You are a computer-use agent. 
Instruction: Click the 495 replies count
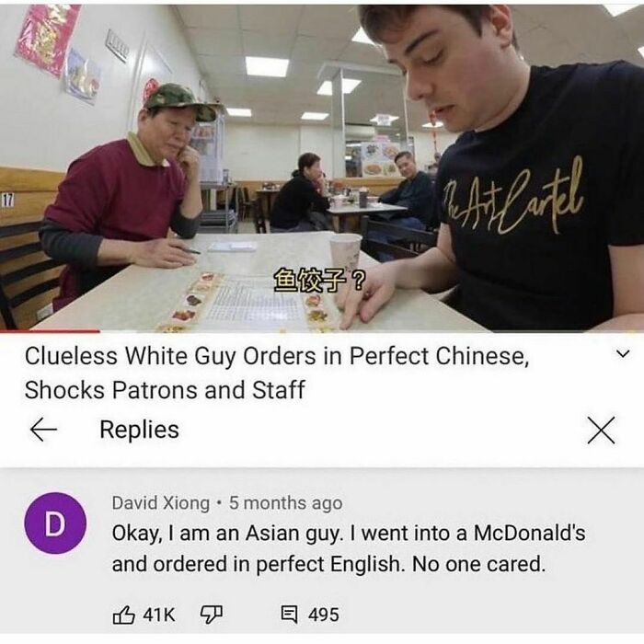click(324, 615)
